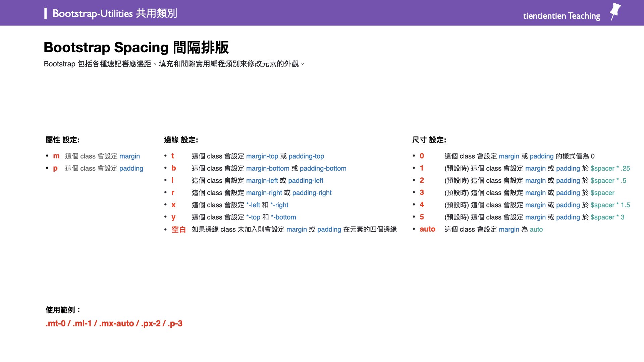Click the 'y' vertical edge marker
Image resolution: width=644 pixels, height=362 pixels.
point(173,217)
